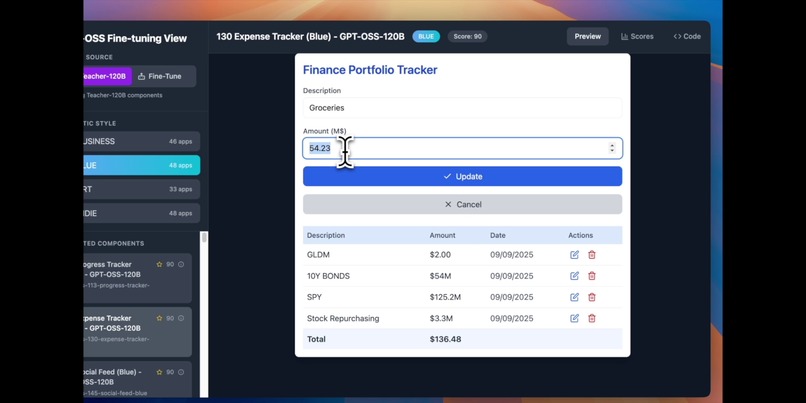The width and height of the screenshot is (806, 403).
Task: Click the Update button
Action: click(x=462, y=176)
